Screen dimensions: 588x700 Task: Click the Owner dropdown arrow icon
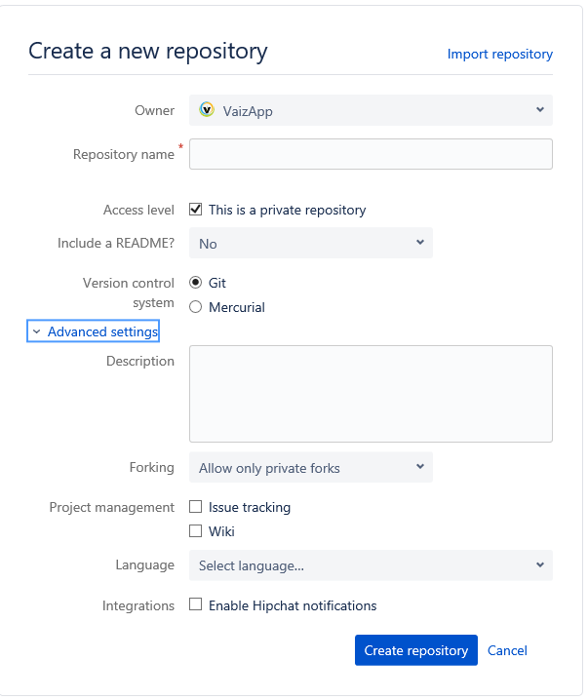[540, 110]
